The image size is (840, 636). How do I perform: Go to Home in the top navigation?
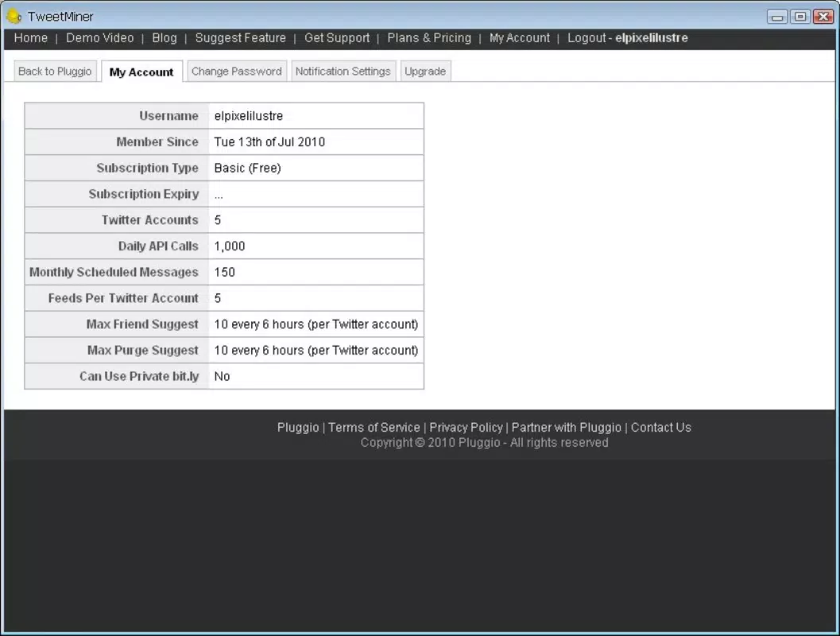click(30, 38)
